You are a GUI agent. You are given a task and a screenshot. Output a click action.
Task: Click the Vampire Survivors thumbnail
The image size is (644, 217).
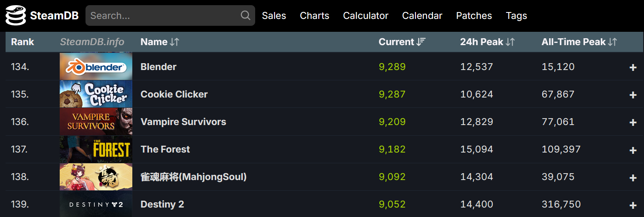(x=96, y=122)
